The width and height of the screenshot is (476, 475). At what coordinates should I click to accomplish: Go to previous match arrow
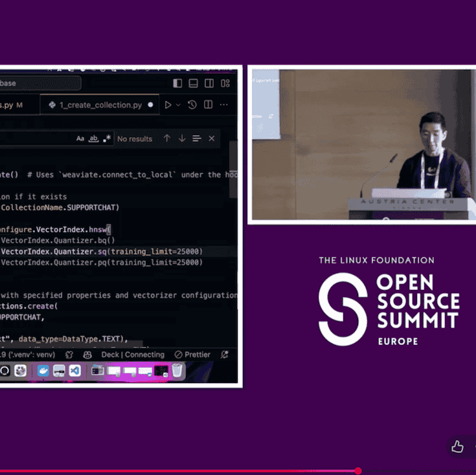pos(166,138)
